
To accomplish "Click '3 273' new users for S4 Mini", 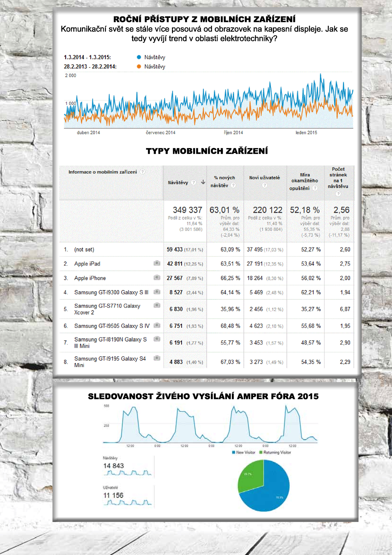I will 256,362.
